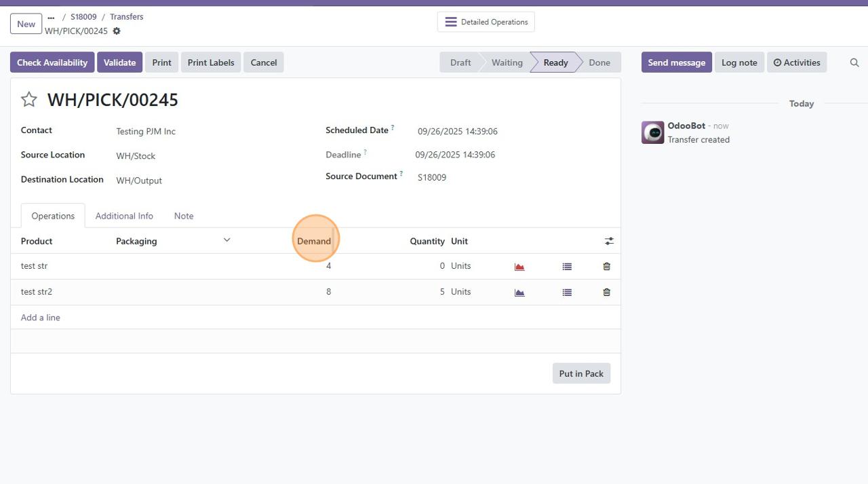The width and height of the screenshot is (868, 484).
Task: Delete the test str2 line with trash icon
Action: tap(606, 293)
